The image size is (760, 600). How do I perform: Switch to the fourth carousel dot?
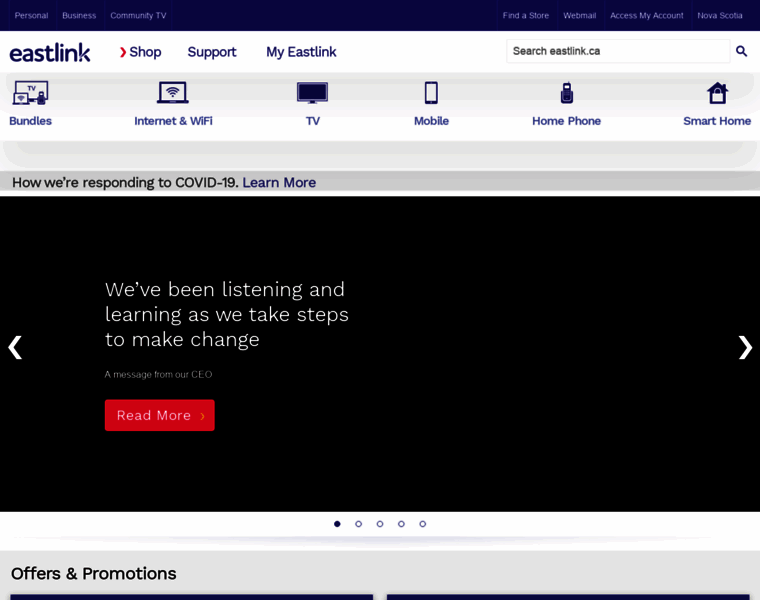[x=401, y=524]
